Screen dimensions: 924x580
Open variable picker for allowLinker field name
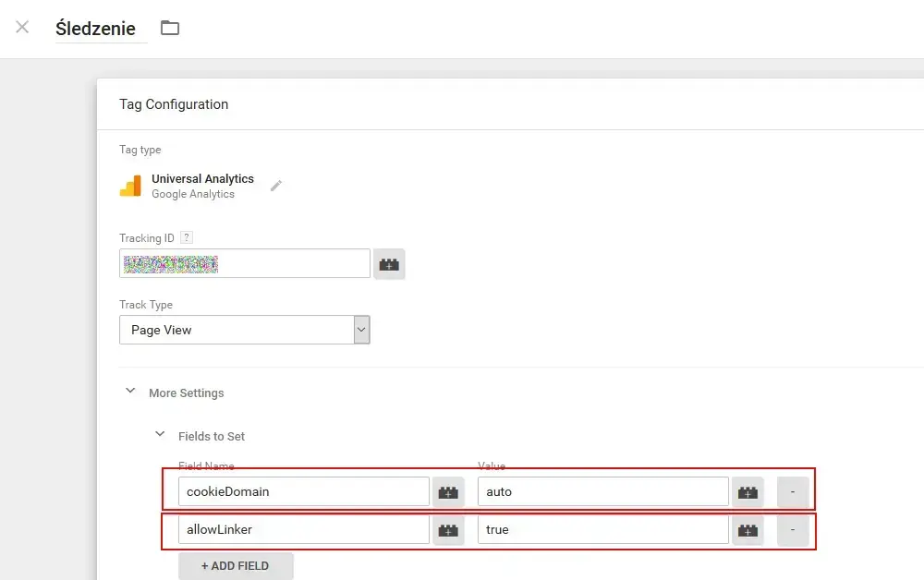[x=448, y=530]
